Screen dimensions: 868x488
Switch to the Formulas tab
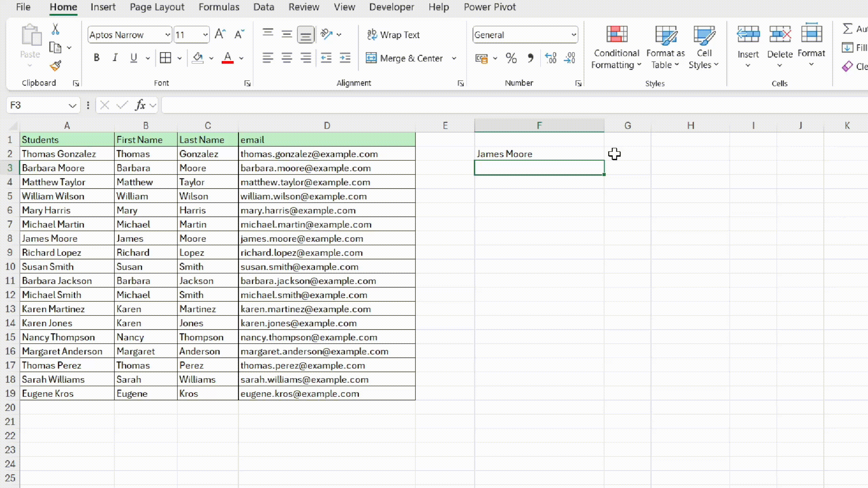219,7
